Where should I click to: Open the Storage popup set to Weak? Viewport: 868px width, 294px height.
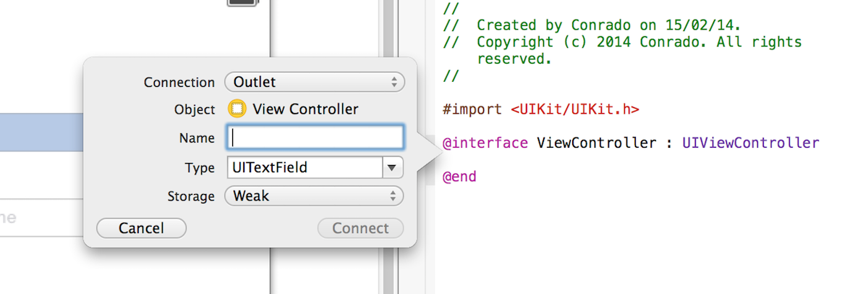tap(314, 196)
